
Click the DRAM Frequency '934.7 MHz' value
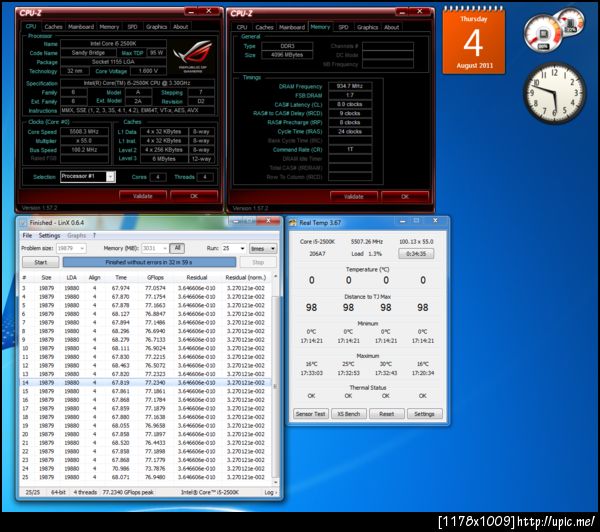click(350, 86)
